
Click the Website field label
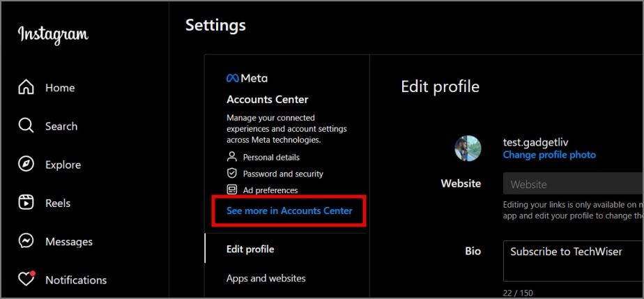pyautogui.click(x=461, y=183)
